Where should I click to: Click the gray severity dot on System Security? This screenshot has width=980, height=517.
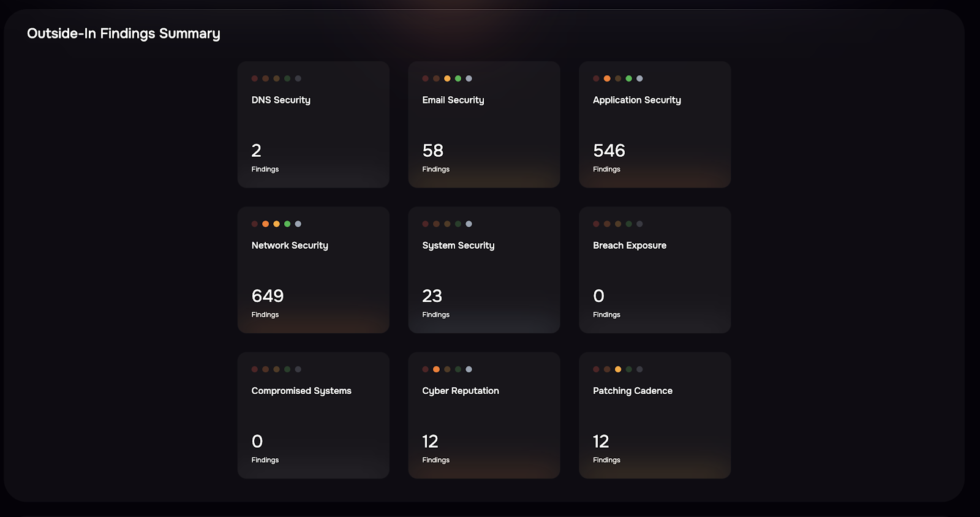[x=469, y=224]
